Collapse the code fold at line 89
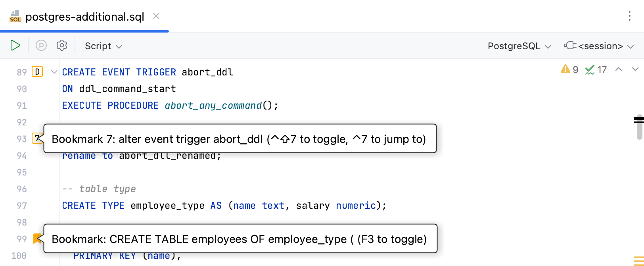This screenshot has height=266, width=644. 54,72
